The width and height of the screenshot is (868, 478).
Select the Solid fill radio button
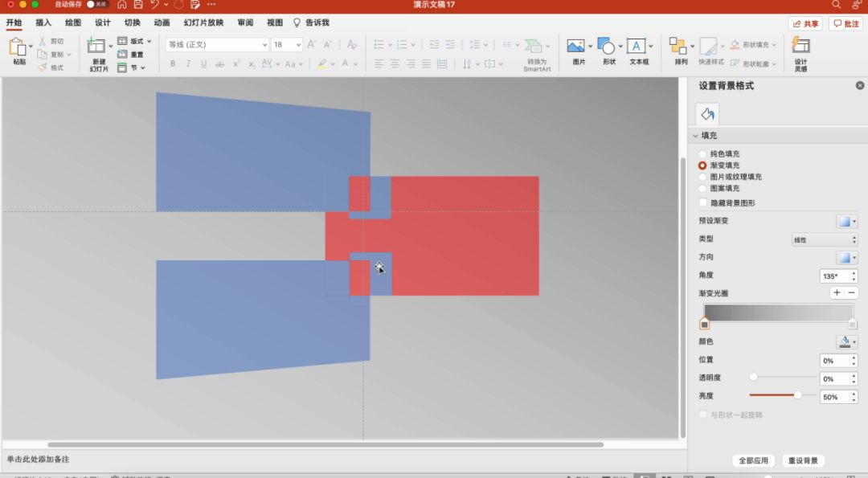(702, 153)
